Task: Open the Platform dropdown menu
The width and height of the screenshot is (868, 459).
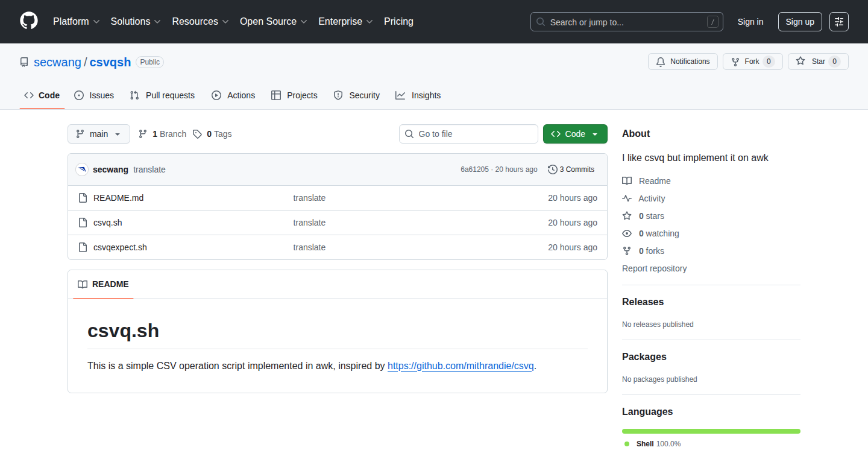Action: pyautogui.click(x=76, y=21)
